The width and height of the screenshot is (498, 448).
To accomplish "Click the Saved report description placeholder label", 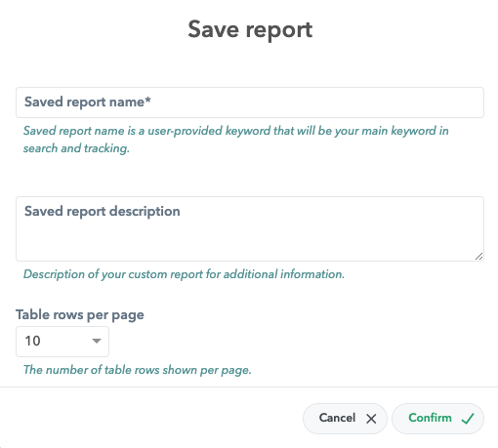I will (103, 212).
